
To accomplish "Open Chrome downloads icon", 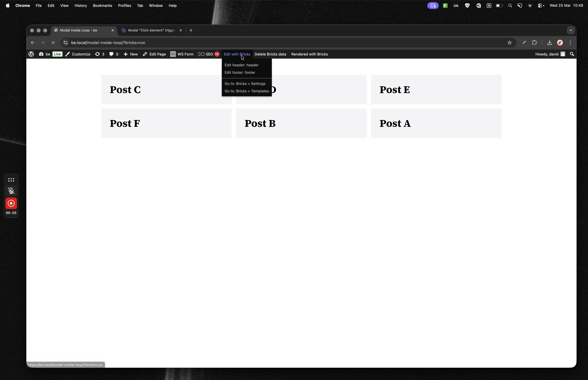I will click(549, 43).
